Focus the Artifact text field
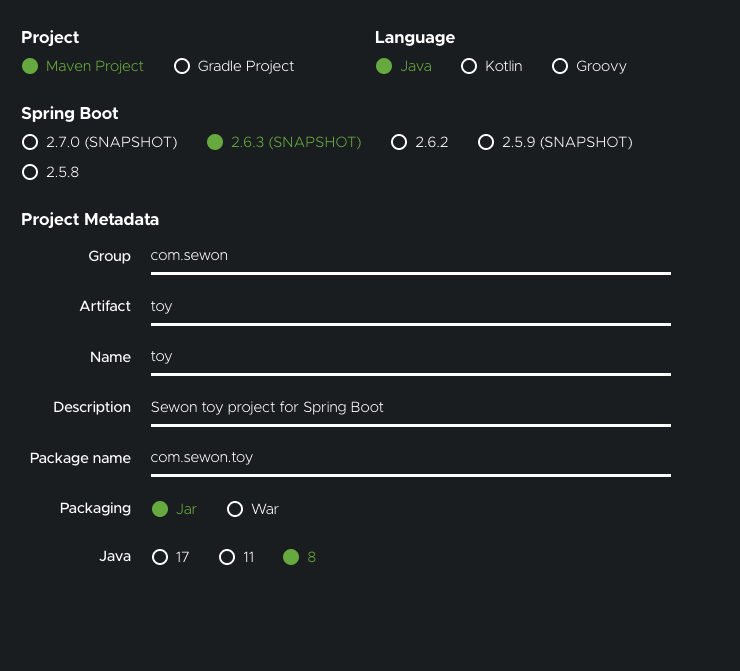This screenshot has width=740, height=671. click(x=410, y=306)
